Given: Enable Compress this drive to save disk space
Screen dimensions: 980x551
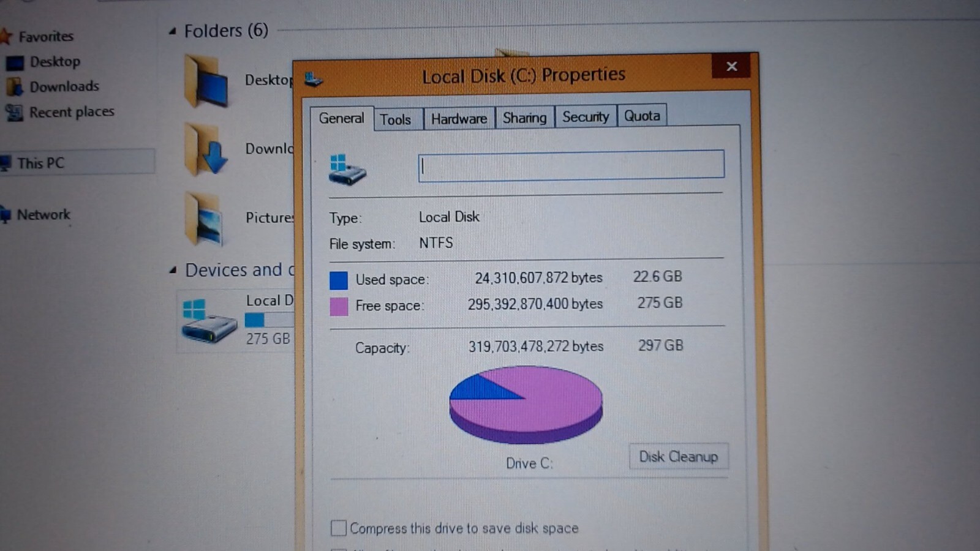Looking at the screenshot, I should point(338,528).
